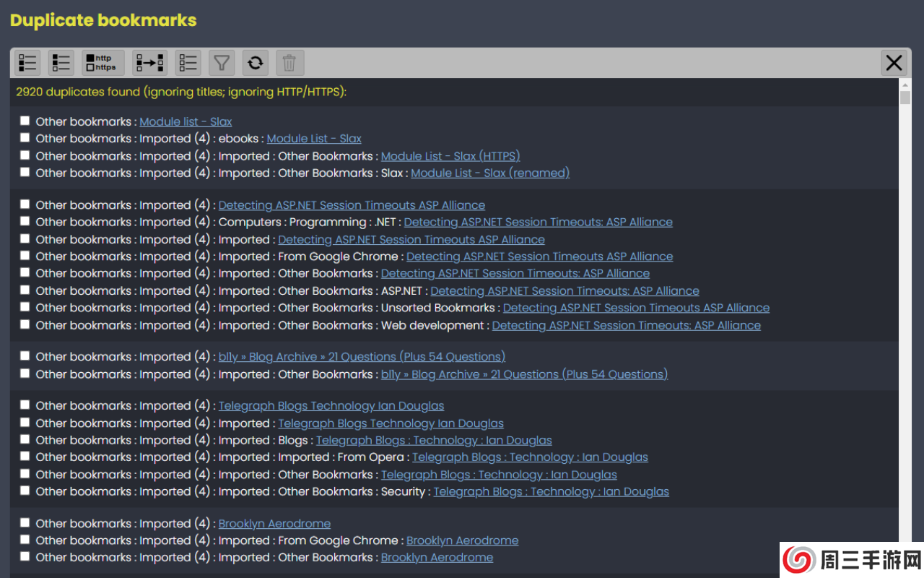This screenshot has height=578, width=924.
Task: Open first b1ly Blog Archive 21 Questions link
Action: tap(362, 357)
